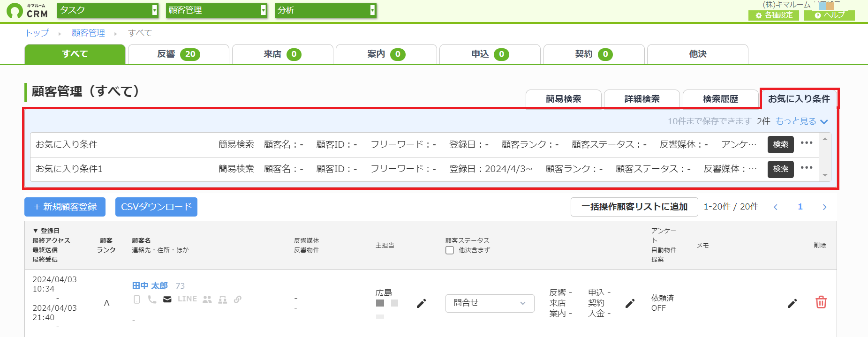The height and width of the screenshot is (337, 868).
Task: Click the mobile phone icon for 田中 太郎
Action: [x=137, y=299]
